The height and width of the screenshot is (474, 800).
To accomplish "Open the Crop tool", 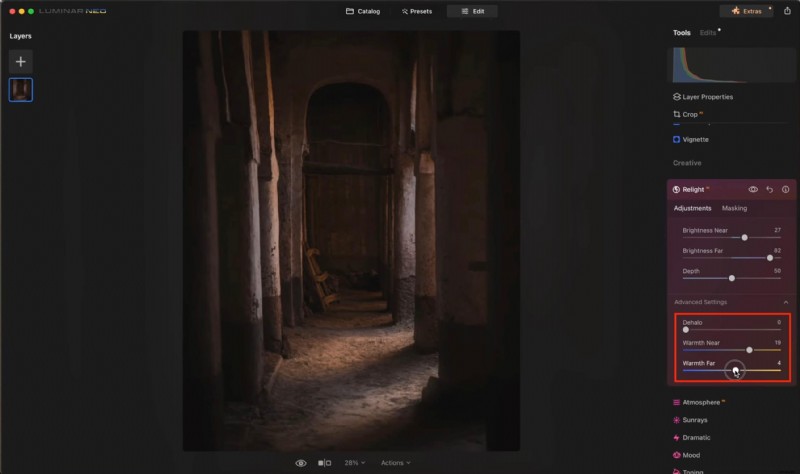I will click(x=688, y=114).
